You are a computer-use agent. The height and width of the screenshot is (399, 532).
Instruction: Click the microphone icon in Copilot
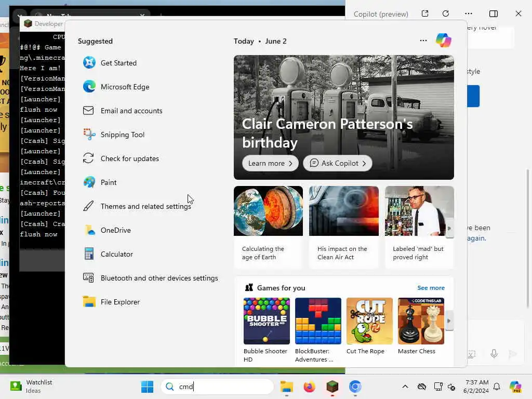point(494,354)
